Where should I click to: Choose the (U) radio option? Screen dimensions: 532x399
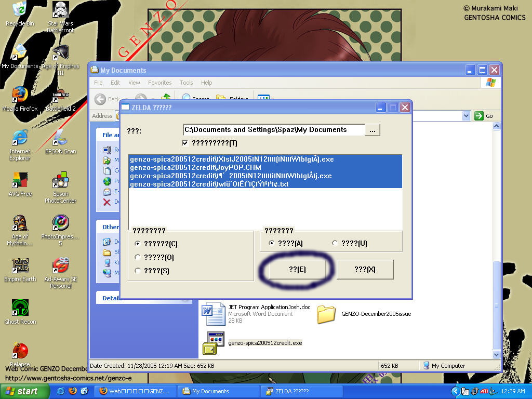click(x=335, y=243)
